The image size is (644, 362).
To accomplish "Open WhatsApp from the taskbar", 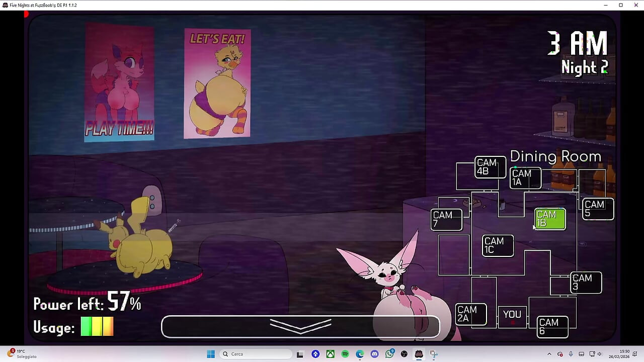I will coord(389,354).
